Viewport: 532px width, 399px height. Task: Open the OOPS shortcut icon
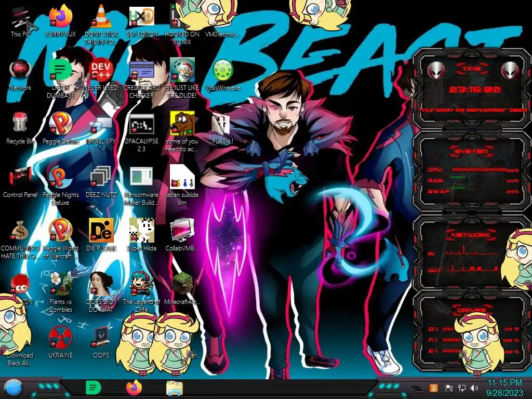[101, 342]
